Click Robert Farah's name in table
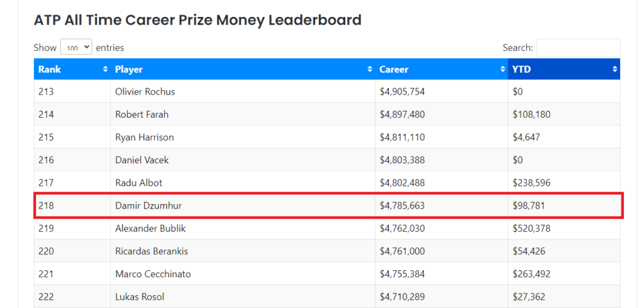The image size is (644, 308). (142, 115)
